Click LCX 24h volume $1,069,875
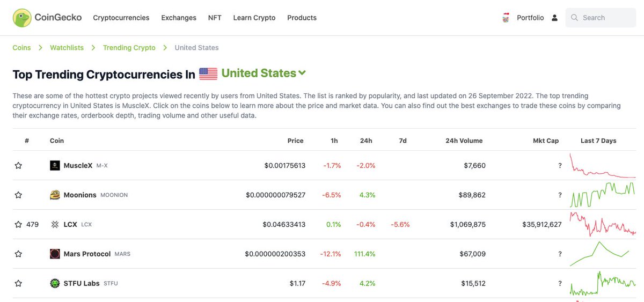Viewport: 644px width, 302px height. [468, 224]
